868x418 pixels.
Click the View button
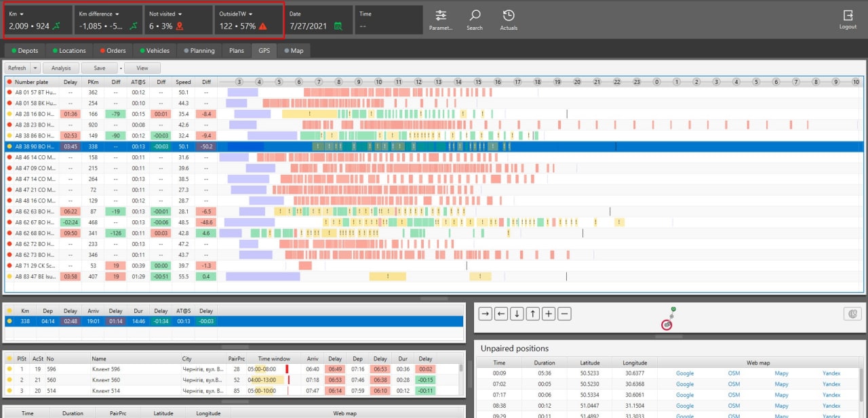[x=142, y=68]
